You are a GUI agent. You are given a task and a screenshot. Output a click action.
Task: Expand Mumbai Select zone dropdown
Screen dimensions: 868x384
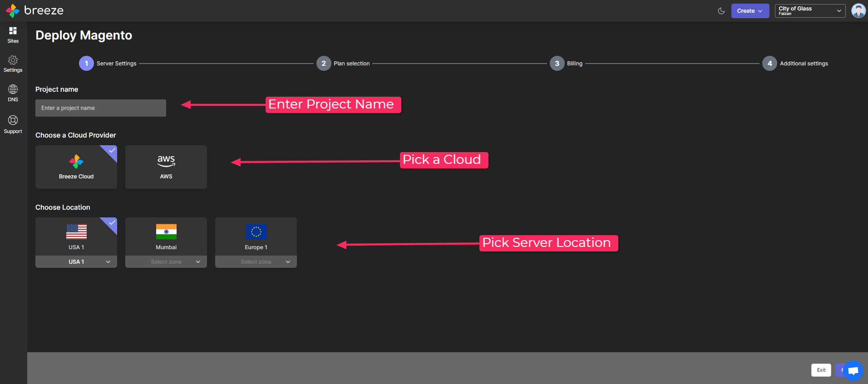coord(166,262)
